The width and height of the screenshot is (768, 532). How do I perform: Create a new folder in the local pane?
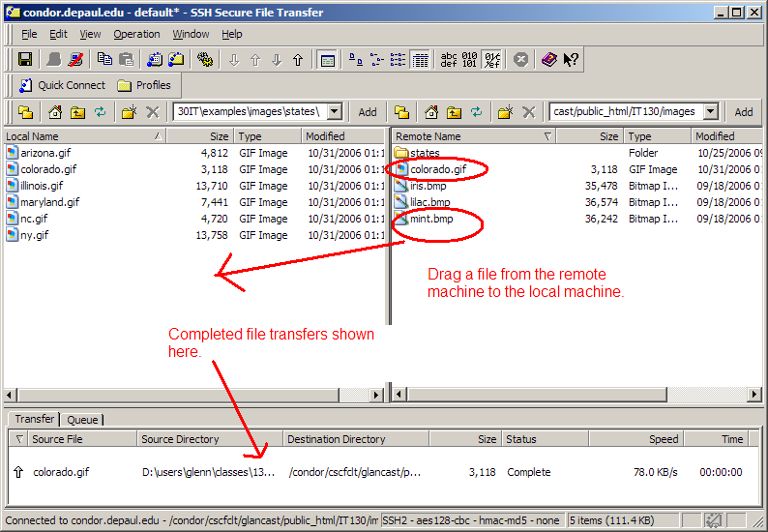(130, 112)
